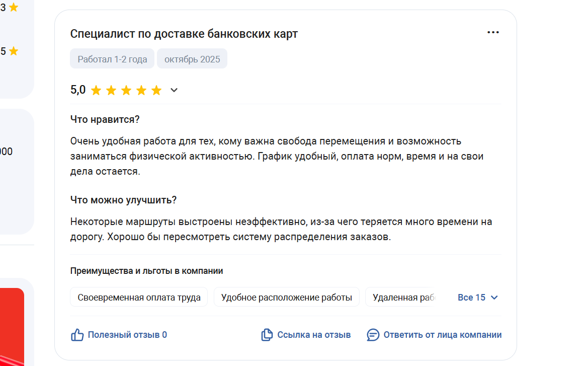Click the Работал 1-2 года badge
Image resolution: width=588 pixels, height=366 pixels.
[x=112, y=59]
